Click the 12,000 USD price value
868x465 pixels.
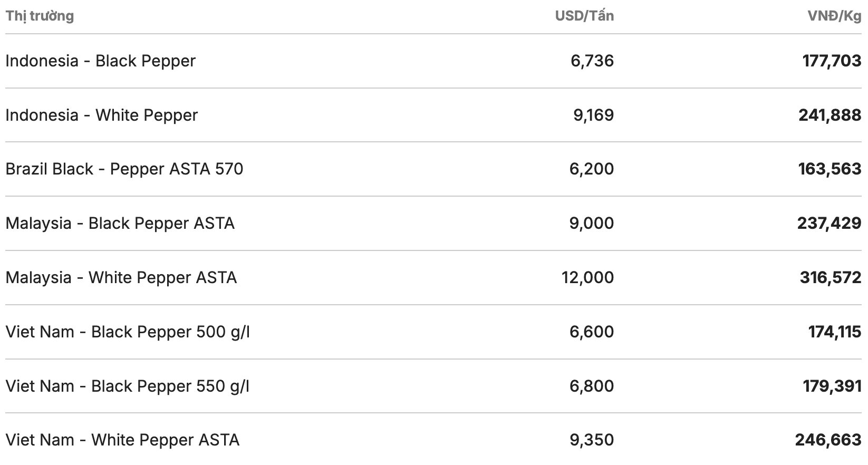587,278
